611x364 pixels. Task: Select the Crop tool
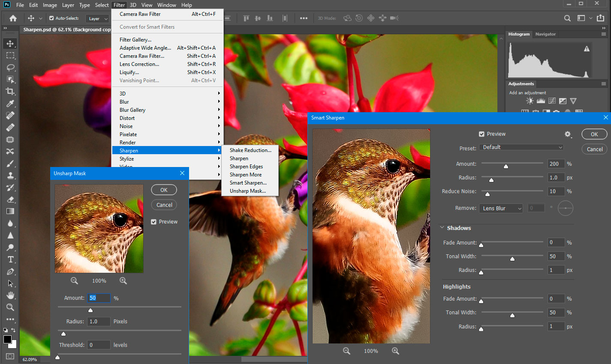10,91
